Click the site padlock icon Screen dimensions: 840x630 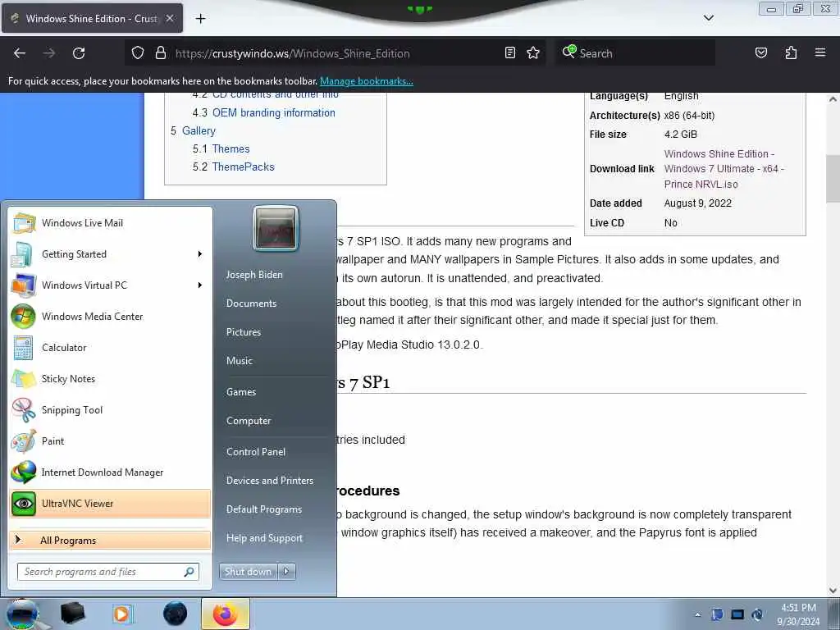click(x=160, y=53)
